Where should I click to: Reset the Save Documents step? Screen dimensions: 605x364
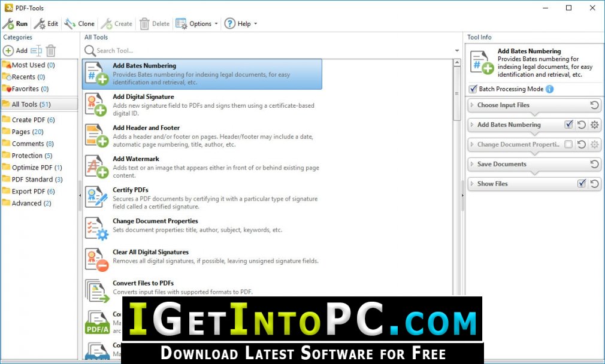(594, 164)
